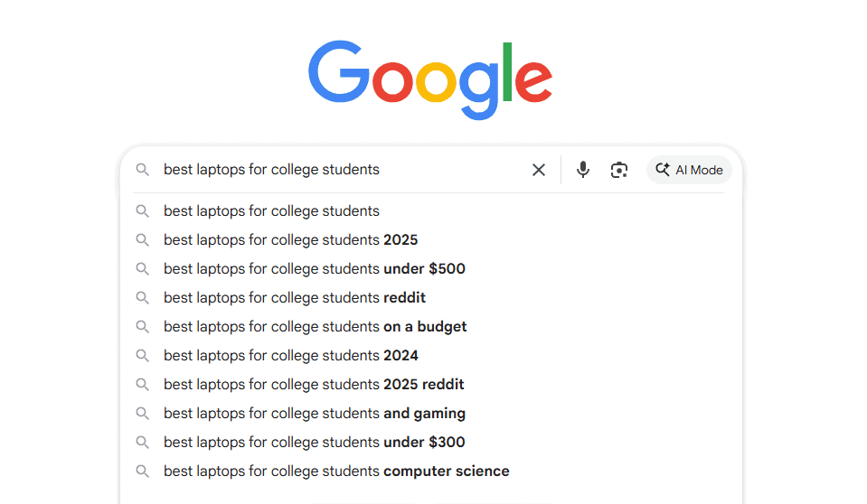
Task: Click the search icon beside "and gaming" suggestion
Action: (x=142, y=414)
